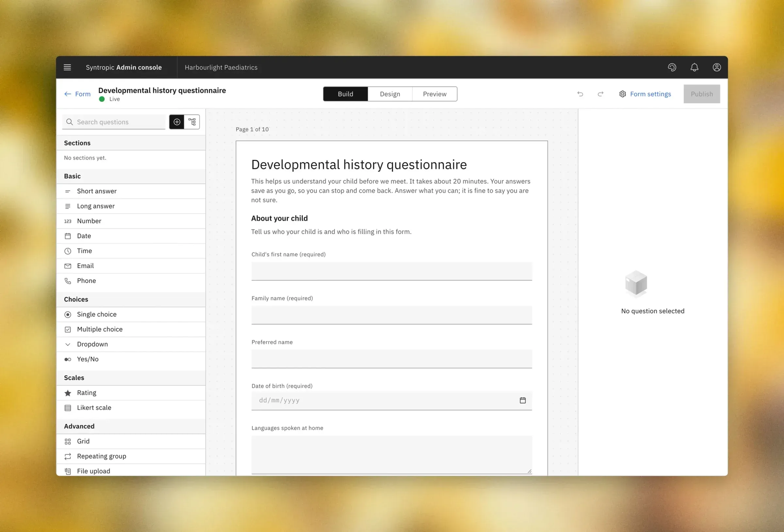This screenshot has height=532, width=784.
Task: Click the Languages spoken at home textarea
Action: [392, 455]
